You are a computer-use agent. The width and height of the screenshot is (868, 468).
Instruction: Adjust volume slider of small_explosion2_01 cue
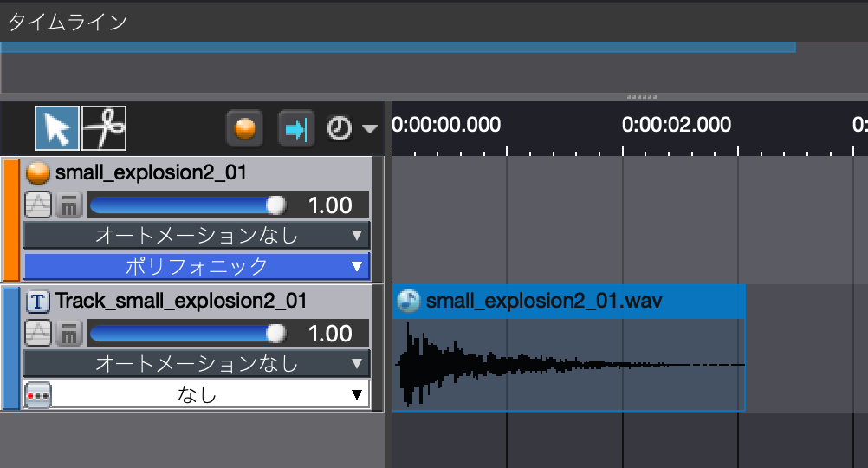pos(188,205)
